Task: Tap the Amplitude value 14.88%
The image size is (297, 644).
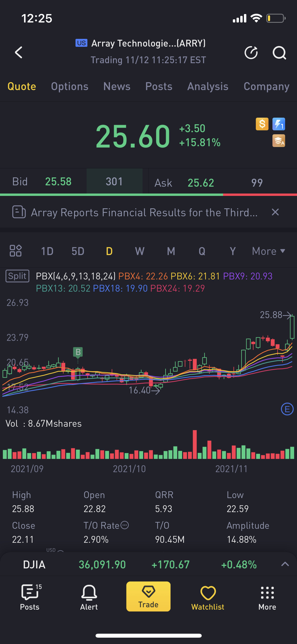Action: point(242,539)
